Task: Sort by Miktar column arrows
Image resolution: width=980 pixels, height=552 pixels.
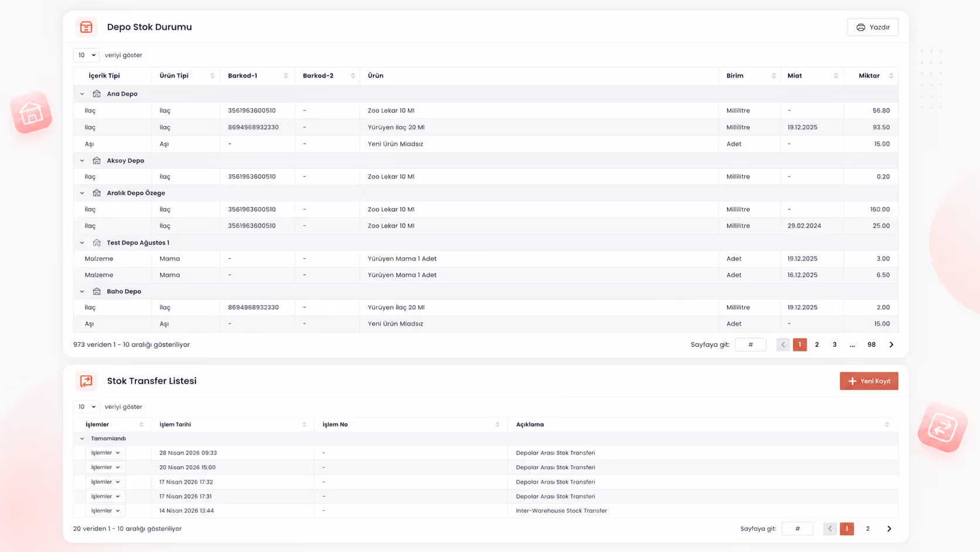Action: [x=891, y=76]
